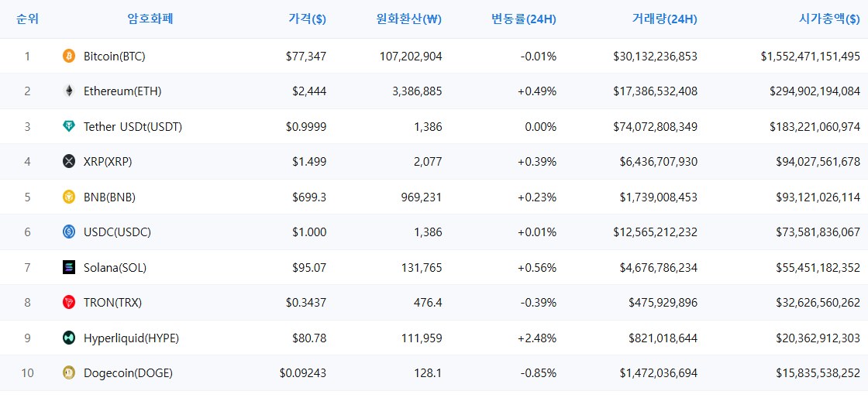Click the Bitcoin orange logo icon
The width and height of the screenshot is (868, 398).
pyautogui.click(x=69, y=56)
